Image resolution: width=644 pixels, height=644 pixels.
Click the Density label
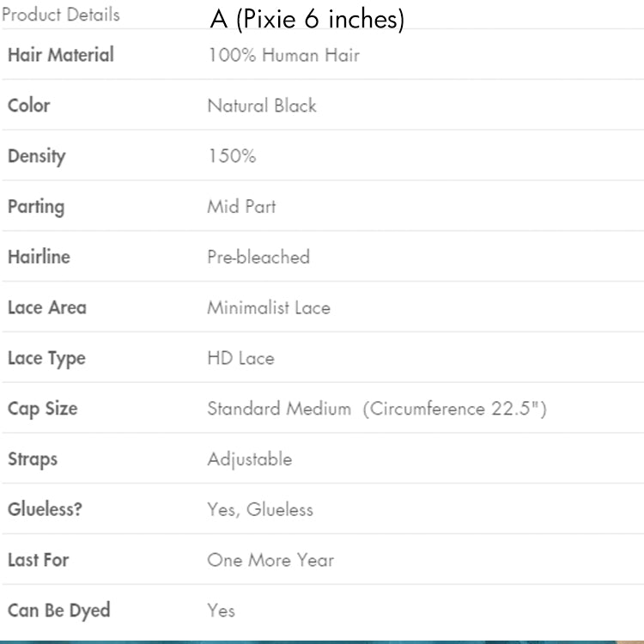[x=37, y=156]
